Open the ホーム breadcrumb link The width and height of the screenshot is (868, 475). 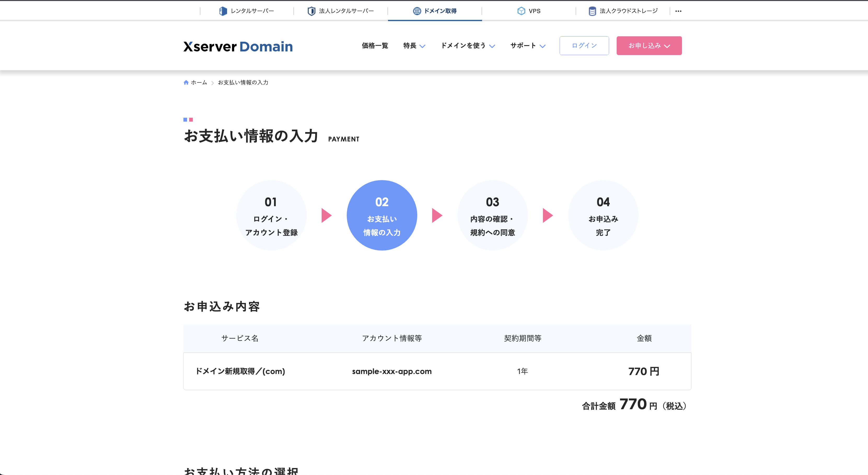199,82
